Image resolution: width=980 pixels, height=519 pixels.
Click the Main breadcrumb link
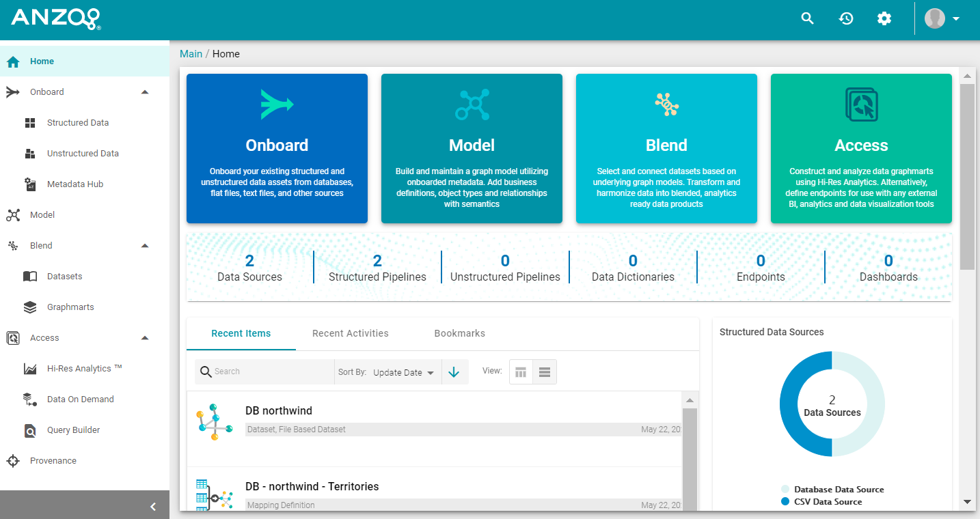(x=191, y=53)
